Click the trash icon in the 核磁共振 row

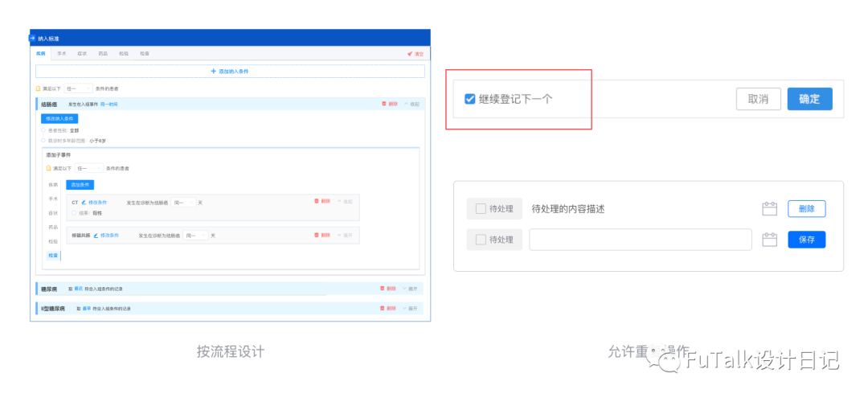coord(317,236)
